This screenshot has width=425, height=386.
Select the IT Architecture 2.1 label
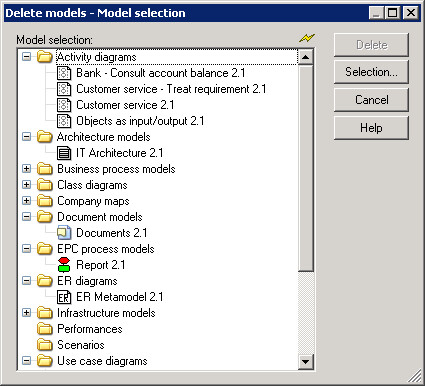tap(120, 153)
